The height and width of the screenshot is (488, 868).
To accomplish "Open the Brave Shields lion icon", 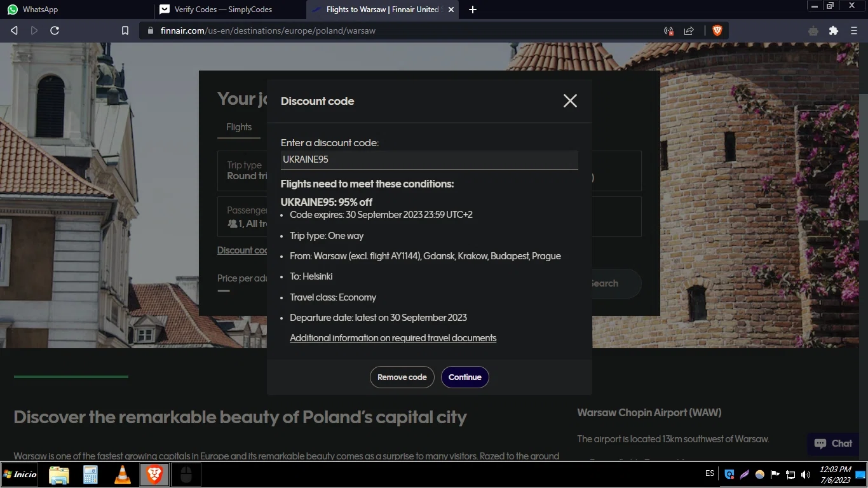I will click(x=717, y=30).
